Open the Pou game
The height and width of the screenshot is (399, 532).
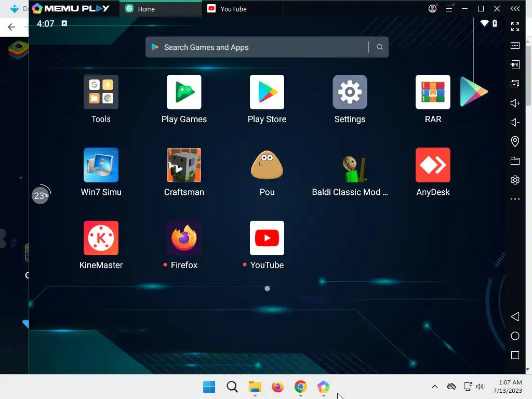click(x=267, y=165)
